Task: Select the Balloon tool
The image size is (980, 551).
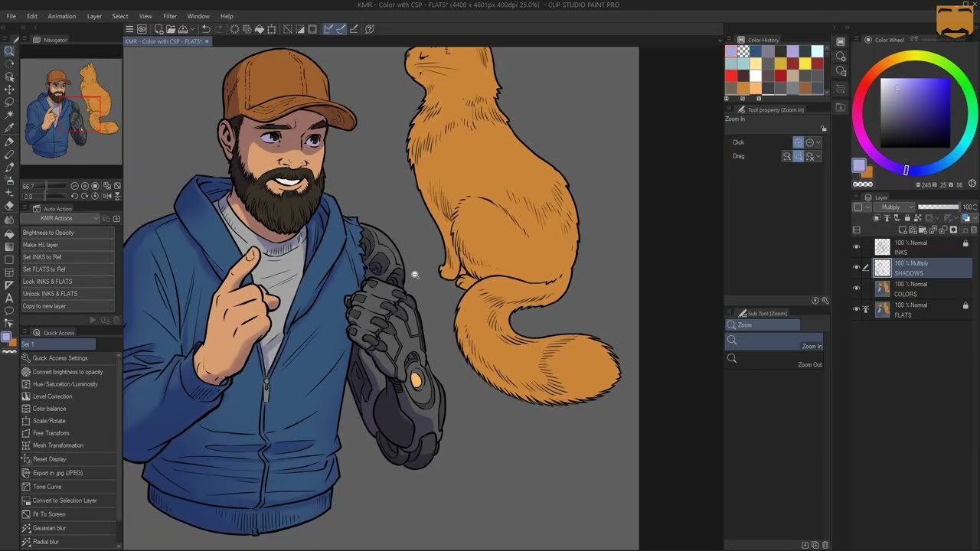Action: click(x=9, y=311)
